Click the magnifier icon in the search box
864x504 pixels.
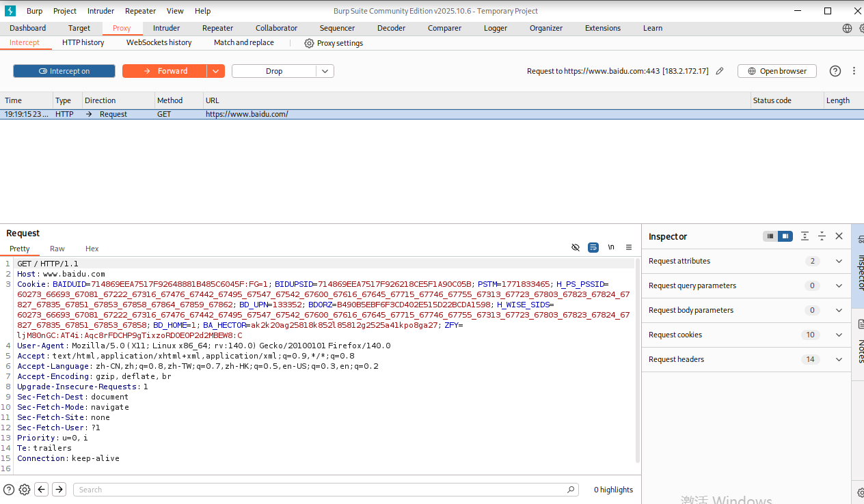tap(571, 490)
